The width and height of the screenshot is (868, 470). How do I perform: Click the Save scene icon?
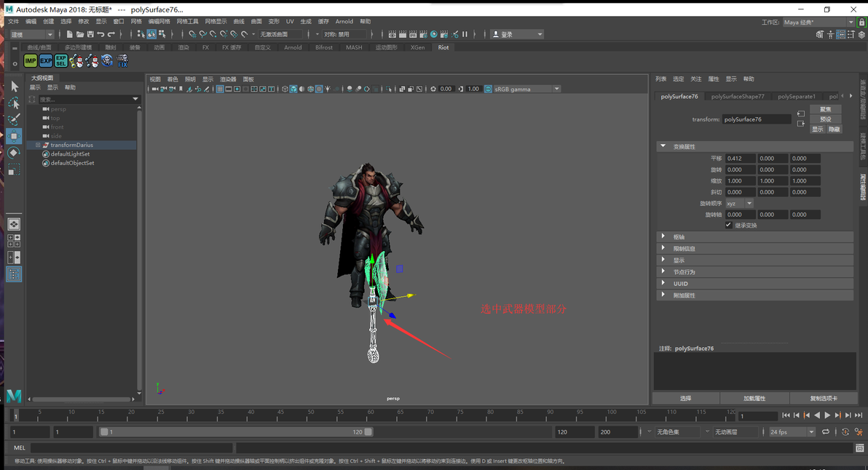pos(90,34)
